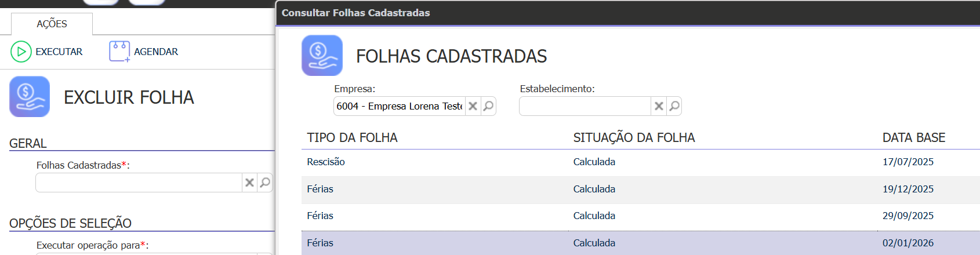Click the Excluir Folha module icon
This screenshot has width=980, height=255.
(x=30, y=97)
